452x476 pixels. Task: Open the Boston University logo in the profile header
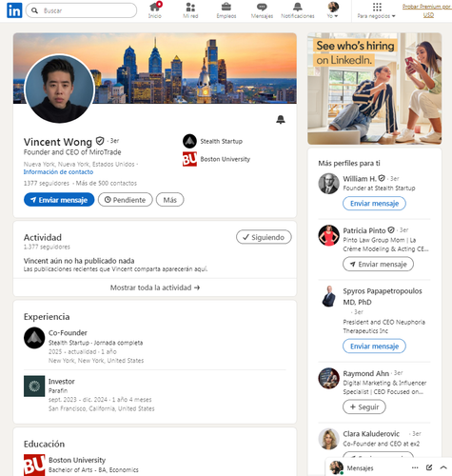(189, 159)
